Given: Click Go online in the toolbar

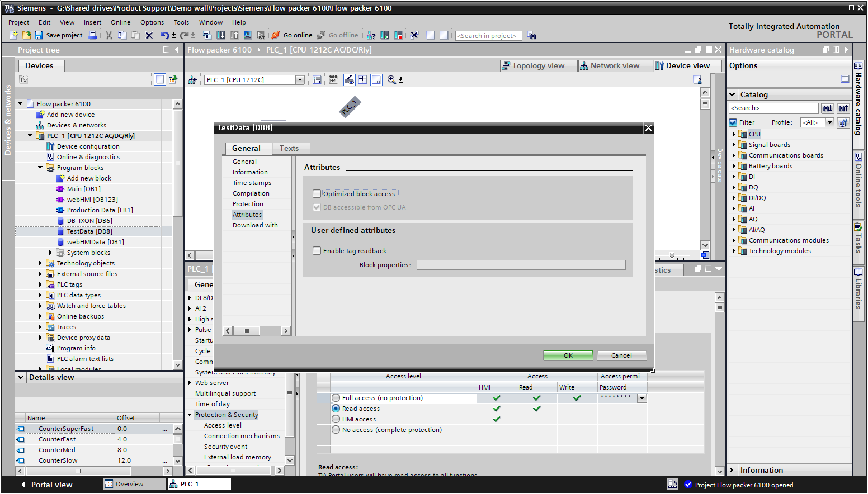Looking at the screenshot, I should pyautogui.click(x=292, y=35).
